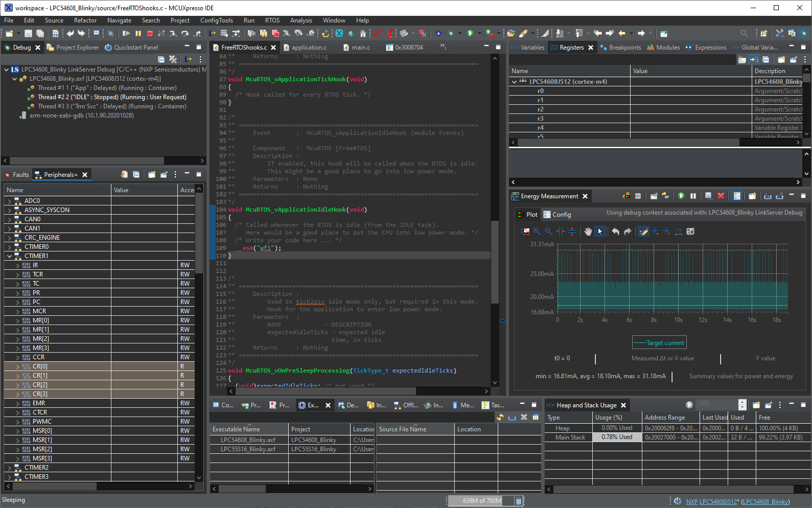
Task: Click the refresh interval input field
Action: coord(716,405)
